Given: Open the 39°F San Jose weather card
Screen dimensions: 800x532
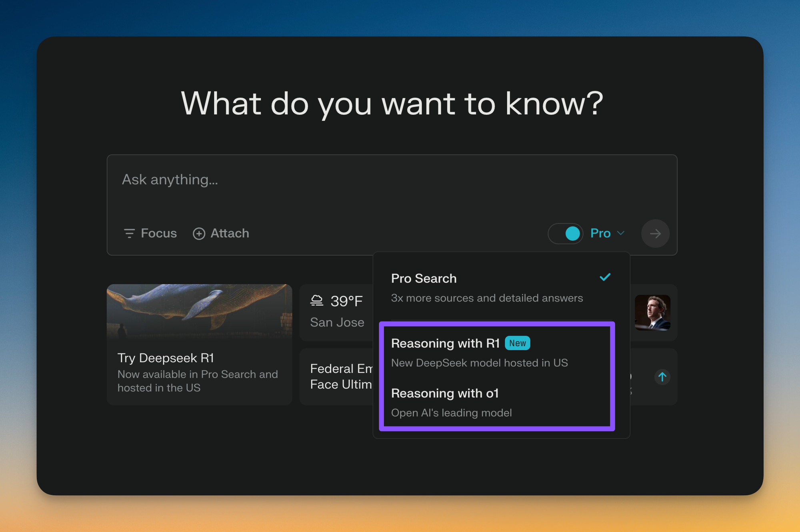Looking at the screenshot, I should [x=337, y=312].
